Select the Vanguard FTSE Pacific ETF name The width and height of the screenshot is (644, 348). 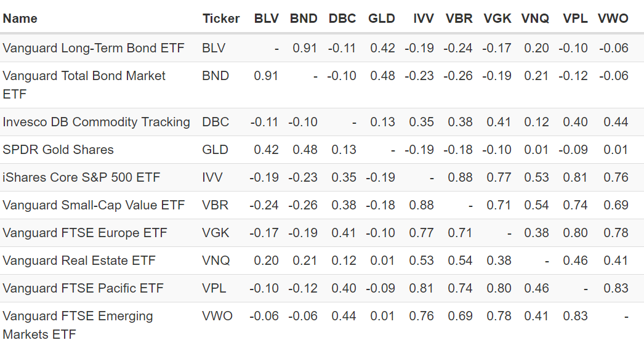[83, 288]
